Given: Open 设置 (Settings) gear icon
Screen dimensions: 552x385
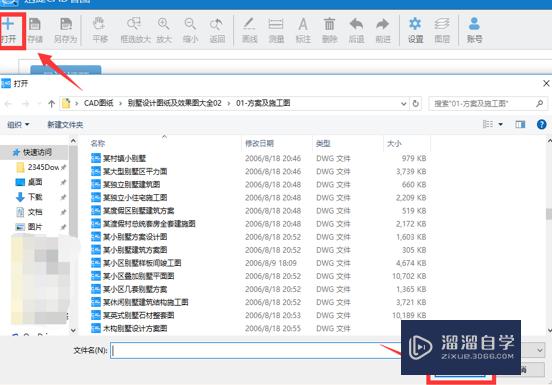Looking at the screenshot, I should [x=415, y=30].
